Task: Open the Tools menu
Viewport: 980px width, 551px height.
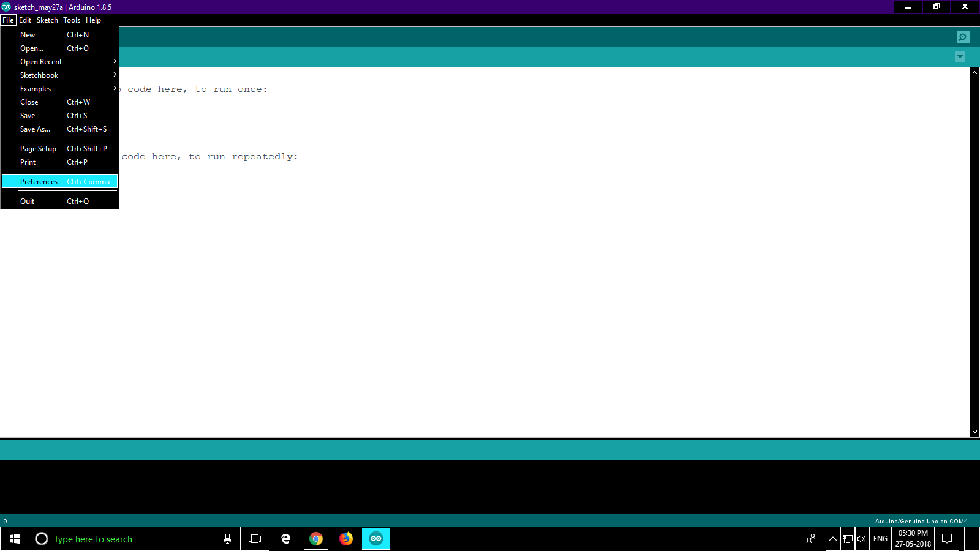Action: (72, 20)
